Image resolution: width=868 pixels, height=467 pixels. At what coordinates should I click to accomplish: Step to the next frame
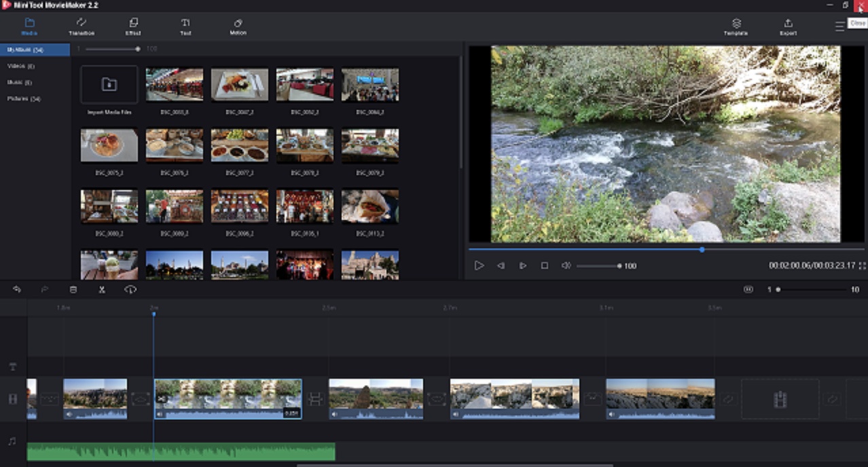[x=522, y=265]
